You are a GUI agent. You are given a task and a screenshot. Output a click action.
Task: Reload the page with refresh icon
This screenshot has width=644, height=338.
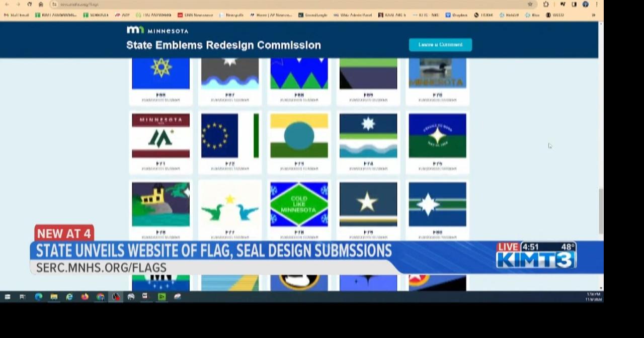point(29,4)
